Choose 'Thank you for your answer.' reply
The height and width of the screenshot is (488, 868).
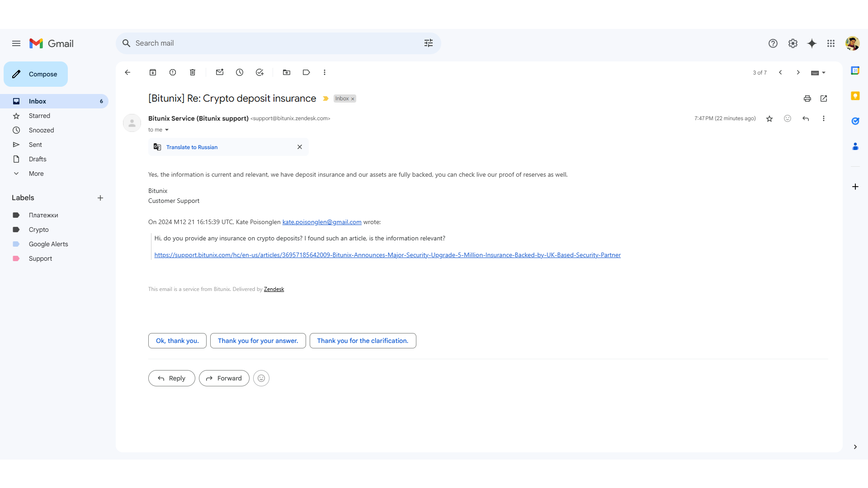click(x=258, y=341)
